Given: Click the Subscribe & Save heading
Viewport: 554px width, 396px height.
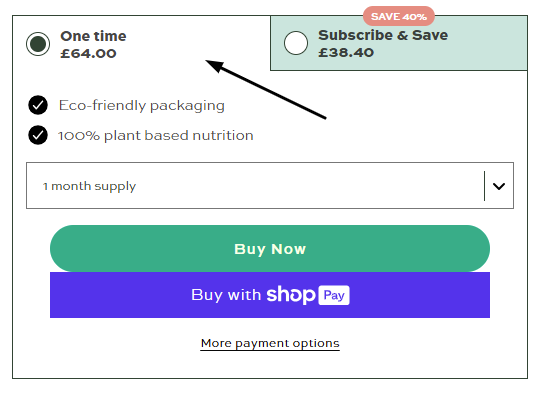Looking at the screenshot, I should 383,35.
